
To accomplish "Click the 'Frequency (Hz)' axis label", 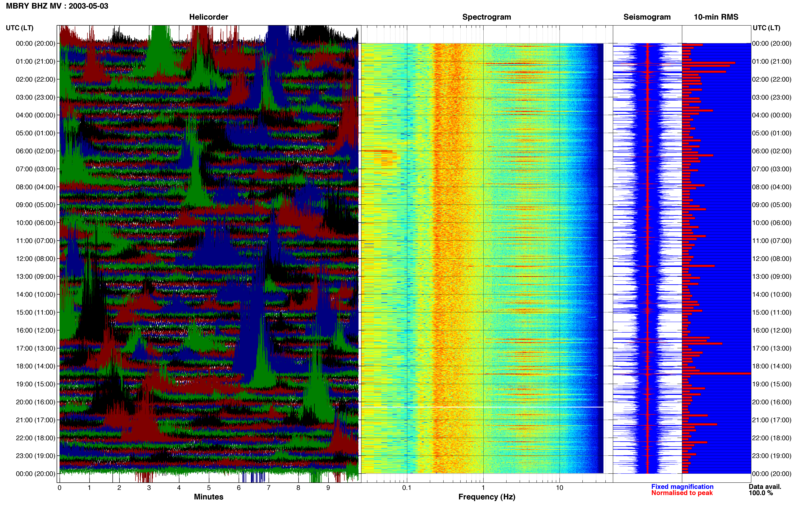I will pos(487,497).
